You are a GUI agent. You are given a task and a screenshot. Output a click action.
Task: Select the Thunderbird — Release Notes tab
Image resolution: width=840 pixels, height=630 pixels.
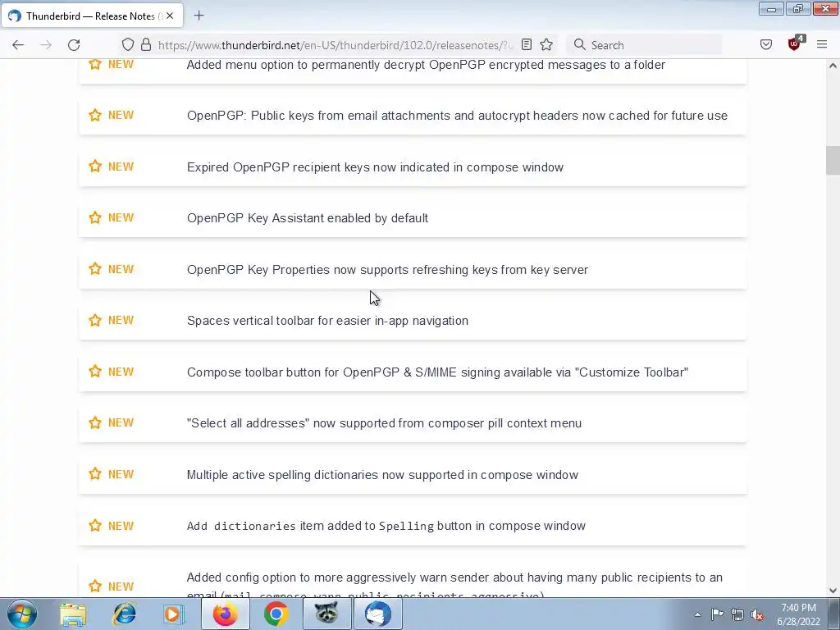pos(92,16)
